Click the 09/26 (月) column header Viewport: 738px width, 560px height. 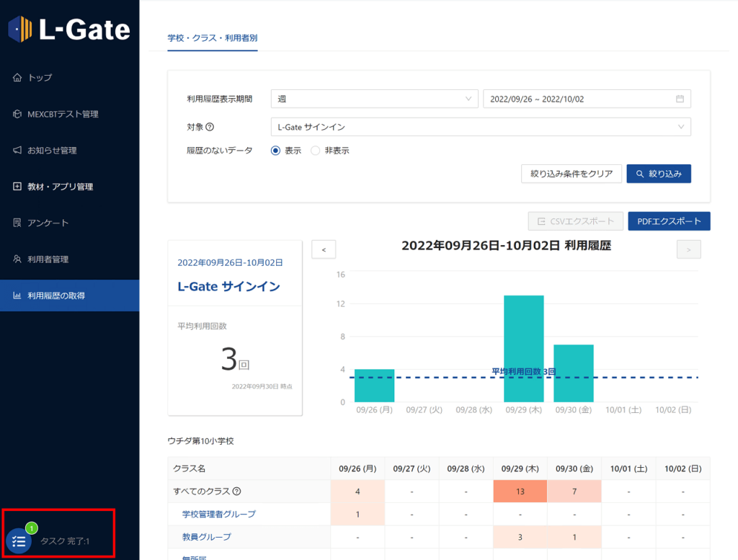tap(357, 468)
